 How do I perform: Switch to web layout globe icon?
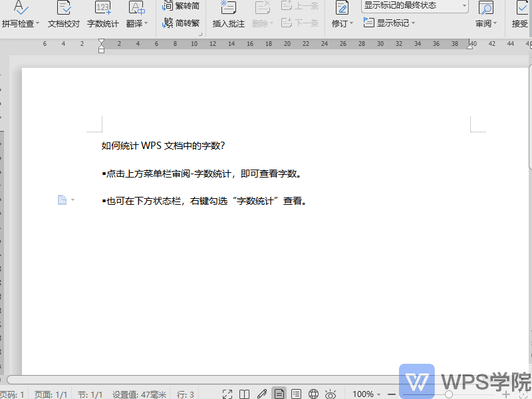tap(313, 394)
